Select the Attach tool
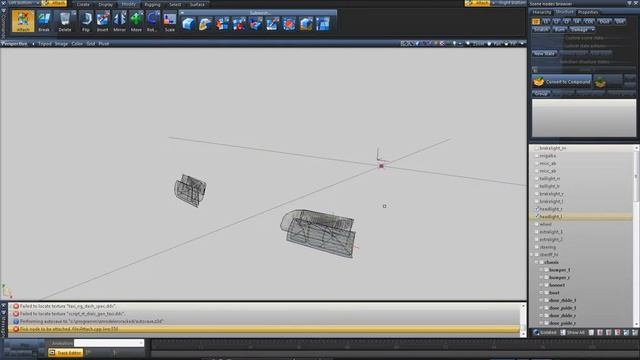The image size is (640, 360). pos(23,21)
